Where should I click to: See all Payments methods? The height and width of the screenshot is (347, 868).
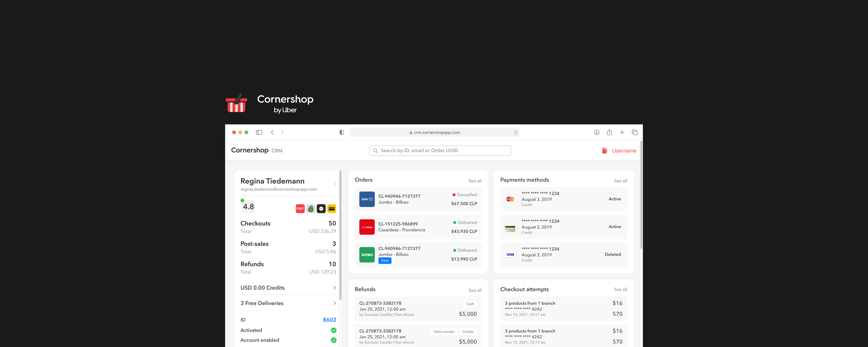point(620,181)
